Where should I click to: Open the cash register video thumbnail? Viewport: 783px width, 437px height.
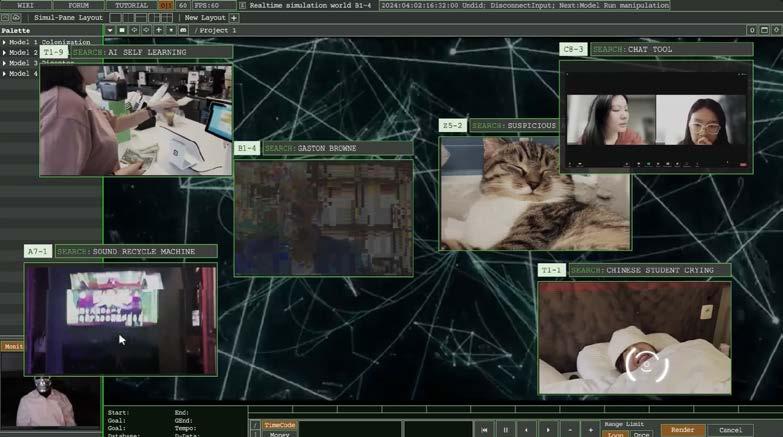(136, 120)
